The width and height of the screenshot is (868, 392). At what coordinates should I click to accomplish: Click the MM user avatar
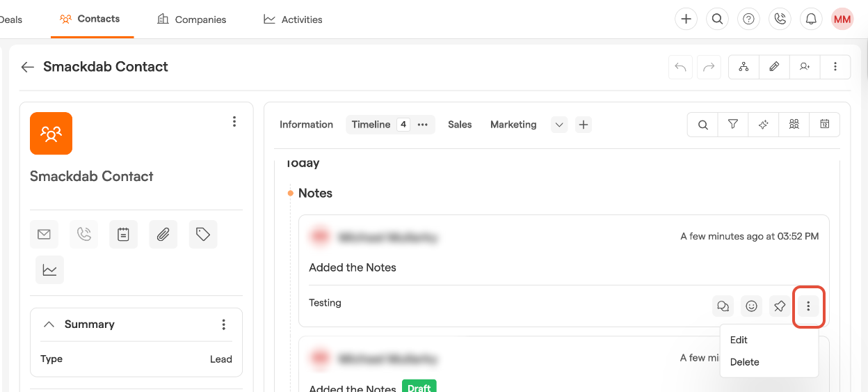[842, 19]
